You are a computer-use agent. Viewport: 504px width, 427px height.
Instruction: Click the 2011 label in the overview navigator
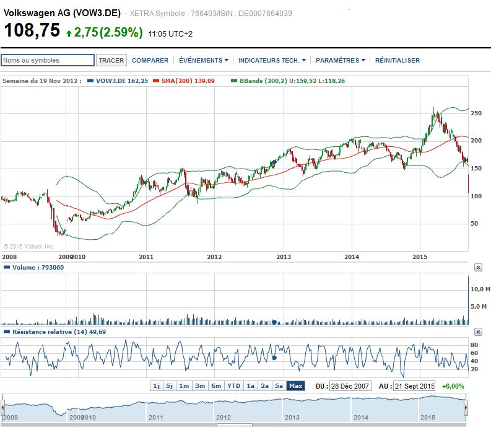coord(156,417)
